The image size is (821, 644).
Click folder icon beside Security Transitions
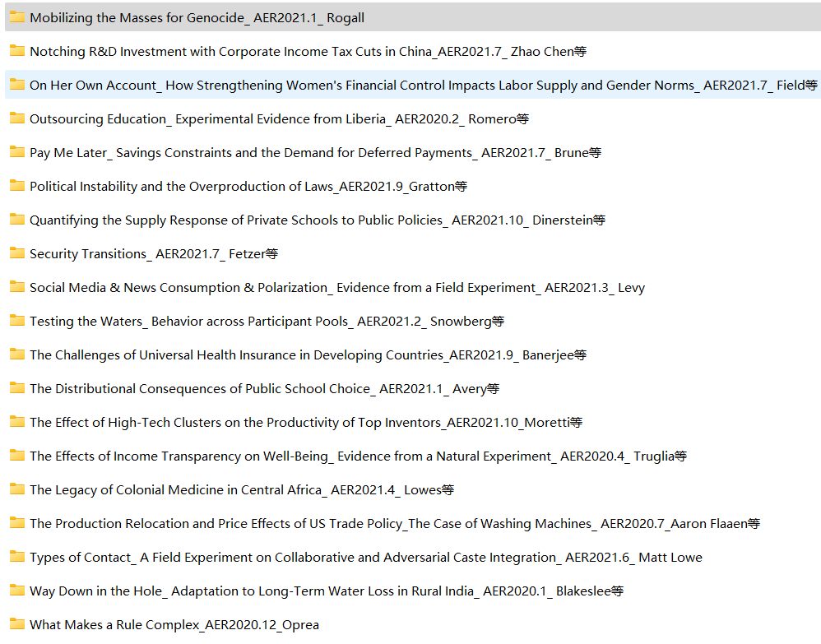[16, 253]
